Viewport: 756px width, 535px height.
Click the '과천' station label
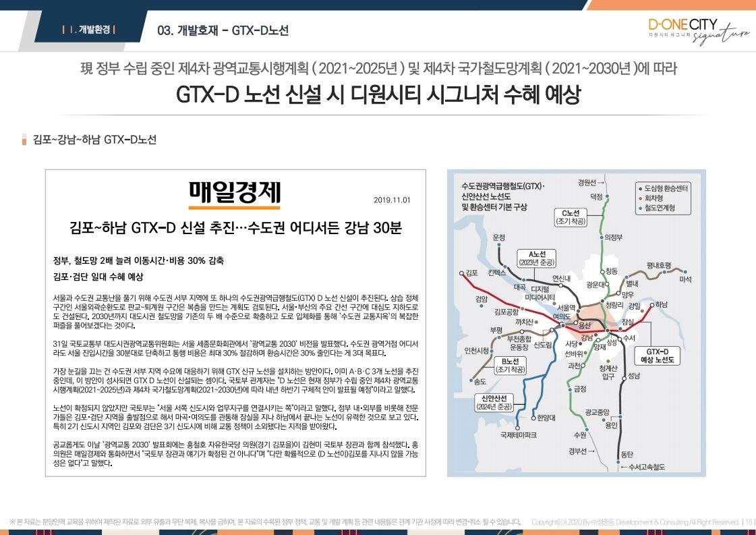[575, 366]
